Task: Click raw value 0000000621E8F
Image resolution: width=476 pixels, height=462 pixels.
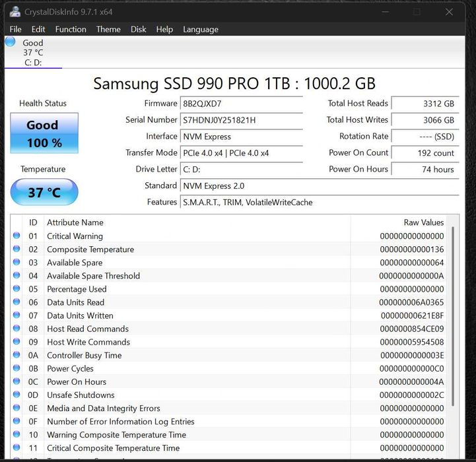Action: coord(412,315)
